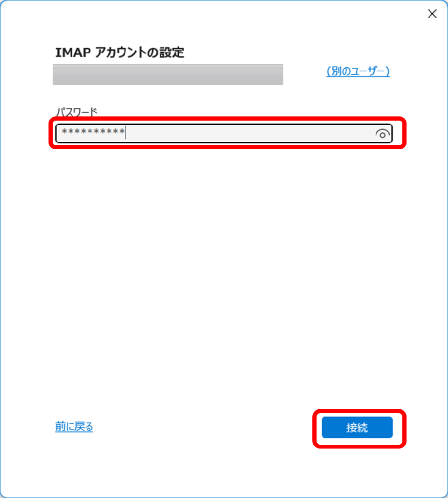Submit the IMAP password with 接続

click(x=357, y=427)
